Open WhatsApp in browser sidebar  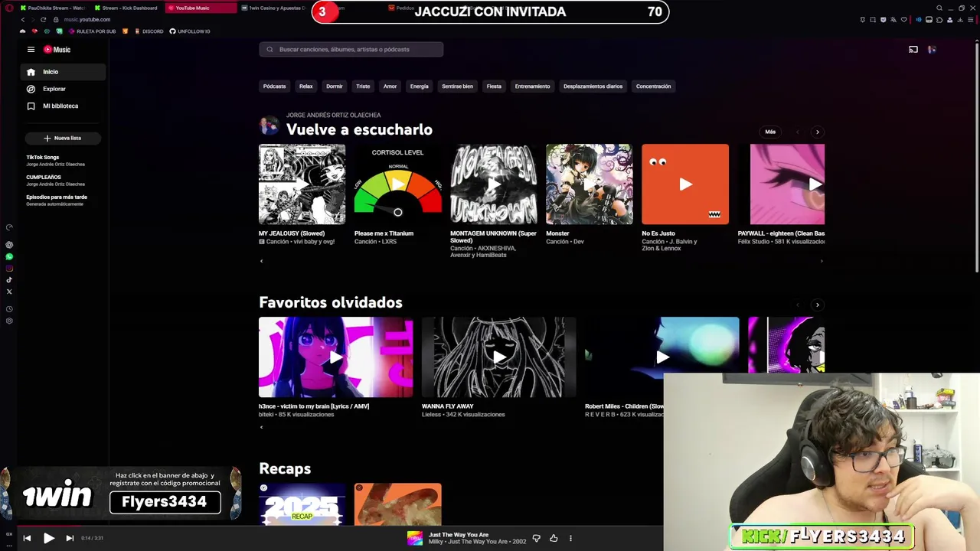[9, 256]
